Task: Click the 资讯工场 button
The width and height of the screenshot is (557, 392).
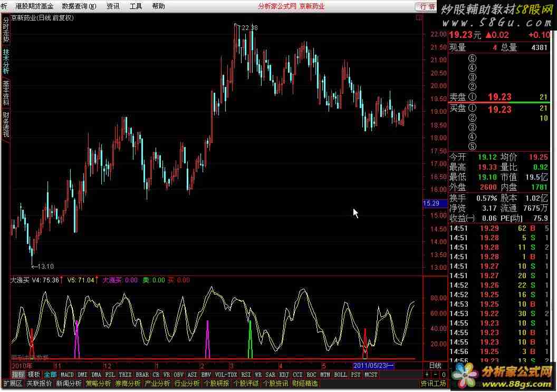Action: (434, 384)
